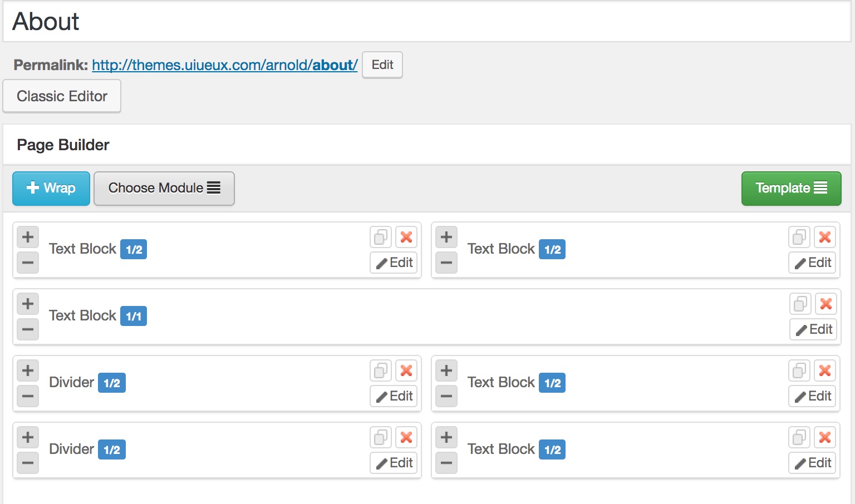855x504 pixels.
Task: Edit the bottom-right Text Block
Action: point(813,463)
